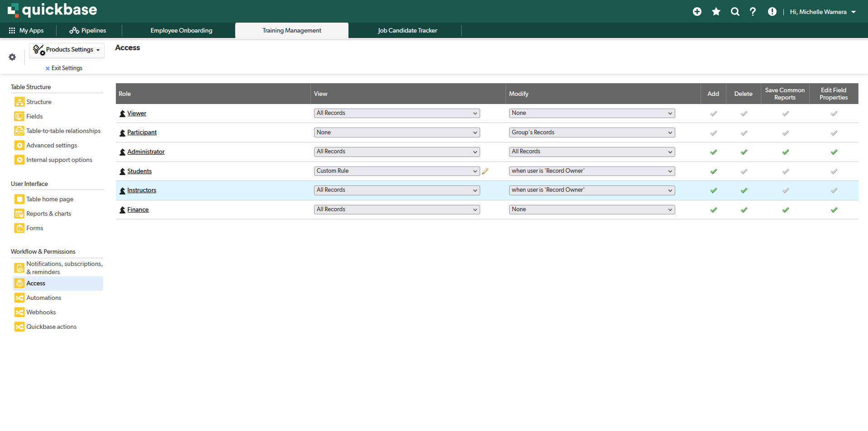Click the search magnifier icon
Screen dimensions: 868x431
pos(735,12)
